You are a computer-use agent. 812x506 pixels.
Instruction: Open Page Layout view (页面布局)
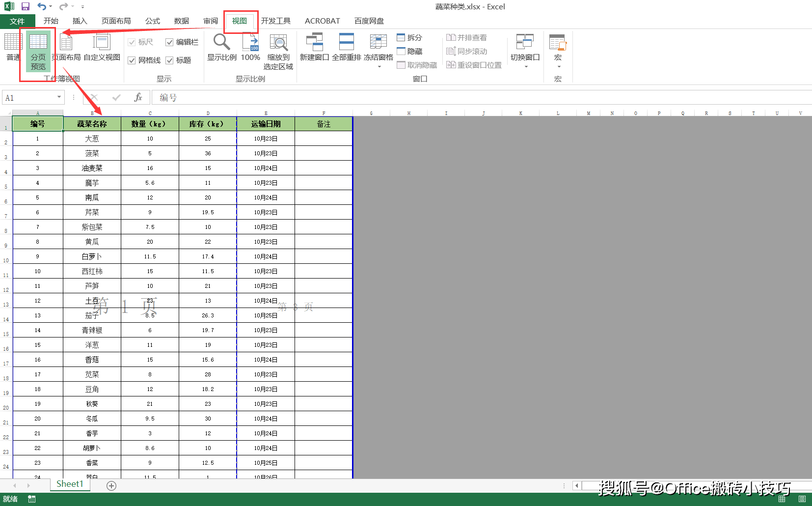pyautogui.click(x=66, y=48)
